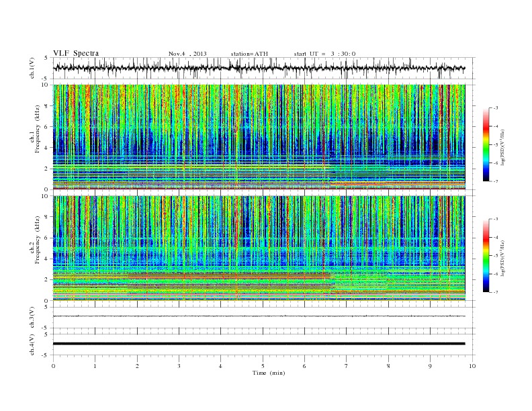Click the time axis tick label '0'
Image resolution: width=532 pixels, height=411 pixels.
53,366
